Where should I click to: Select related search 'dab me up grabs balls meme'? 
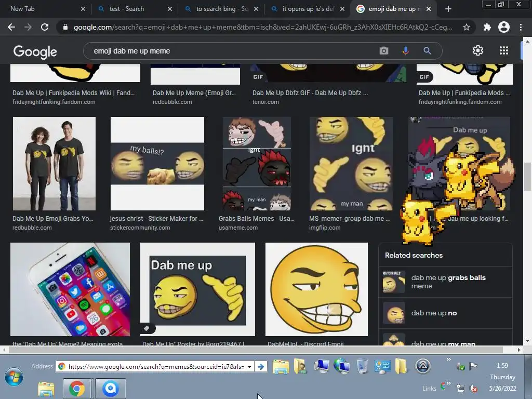tap(445, 282)
